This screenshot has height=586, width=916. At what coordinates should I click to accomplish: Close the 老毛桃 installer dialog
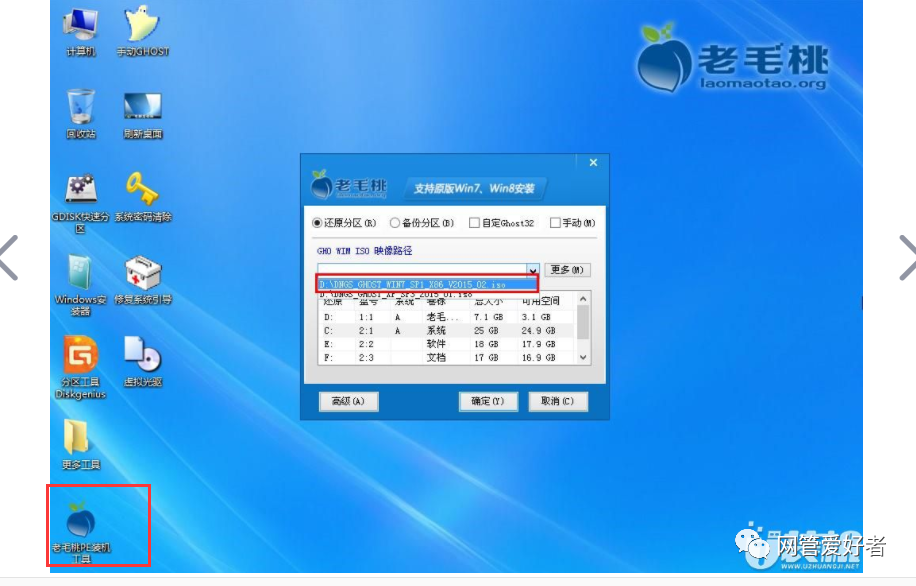pos(593,162)
